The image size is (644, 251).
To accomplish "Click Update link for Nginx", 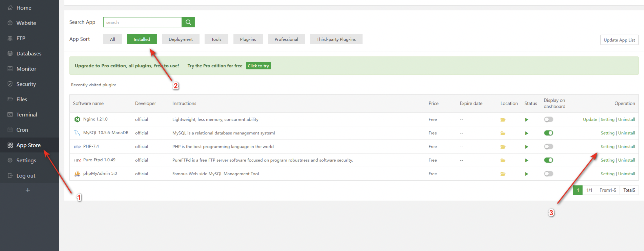I will coord(590,119).
